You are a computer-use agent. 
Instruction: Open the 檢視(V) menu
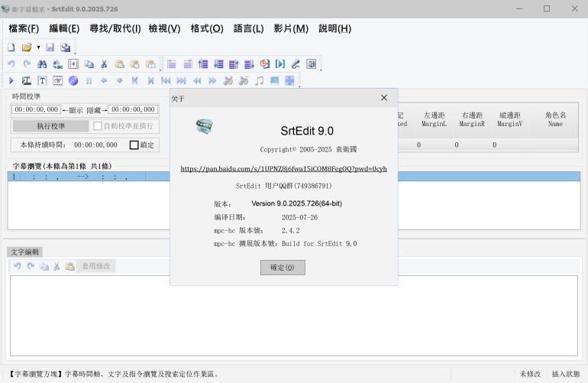(x=164, y=28)
